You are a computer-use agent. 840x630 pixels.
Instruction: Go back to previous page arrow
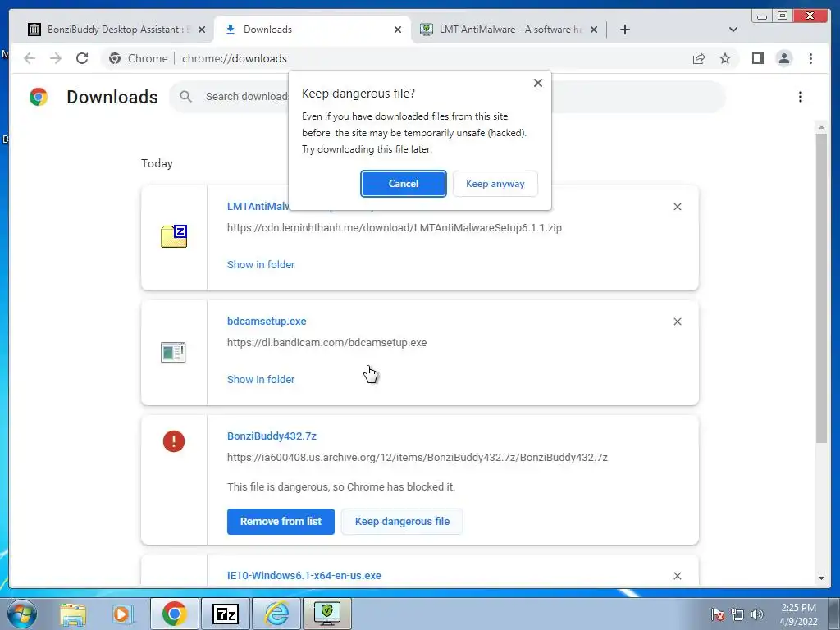click(x=30, y=58)
